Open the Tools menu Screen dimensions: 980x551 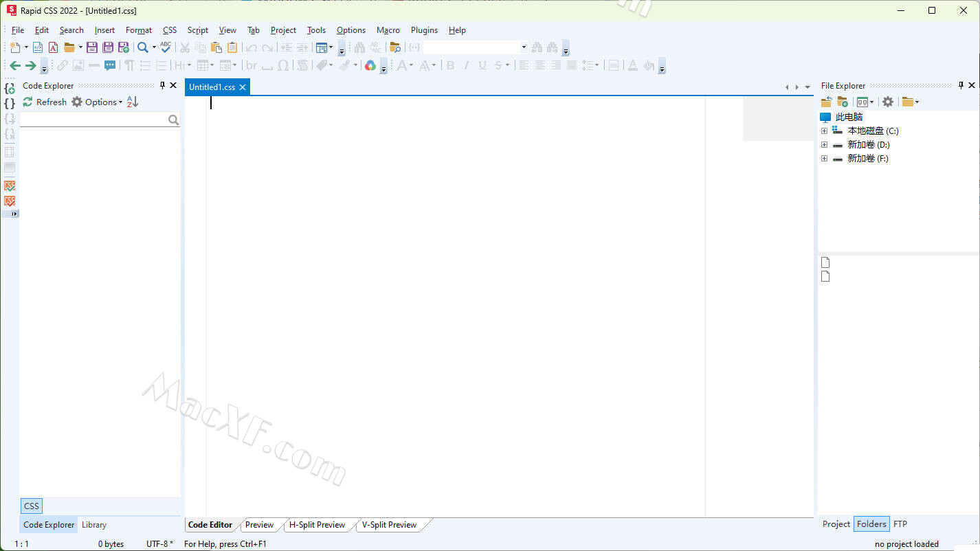[316, 30]
